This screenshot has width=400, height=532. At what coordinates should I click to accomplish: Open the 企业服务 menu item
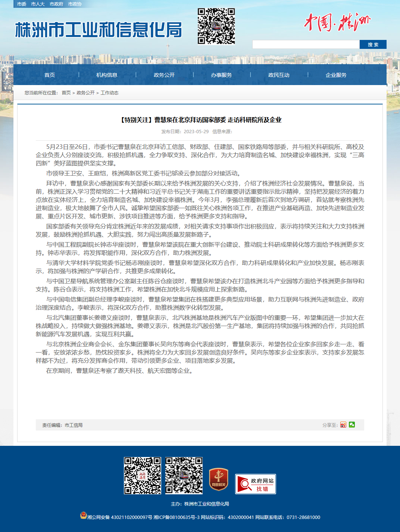pyautogui.click(x=336, y=75)
